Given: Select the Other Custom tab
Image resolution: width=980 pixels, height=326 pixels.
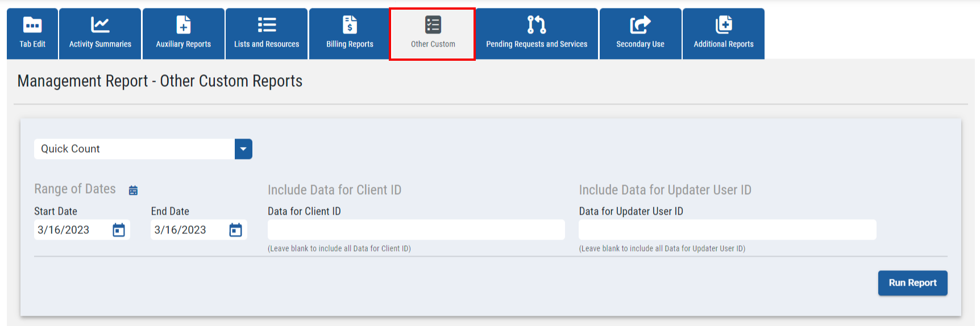Looking at the screenshot, I should click(x=433, y=34).
